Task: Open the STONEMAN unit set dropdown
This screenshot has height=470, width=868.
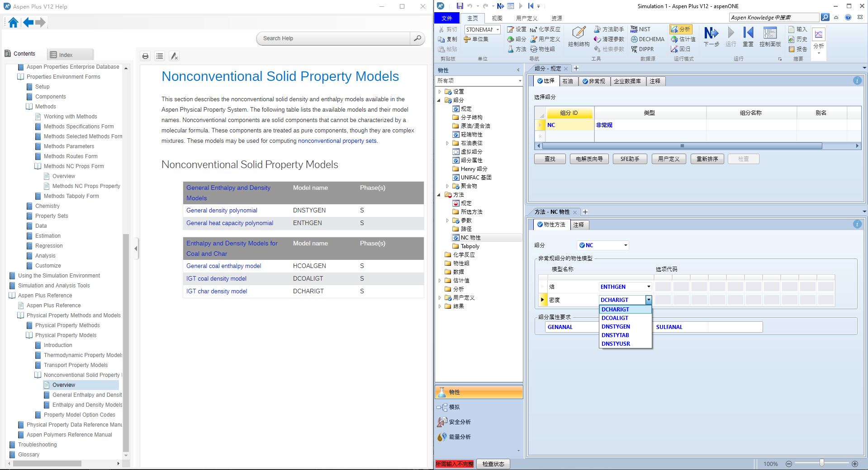Action: [498, 30]
